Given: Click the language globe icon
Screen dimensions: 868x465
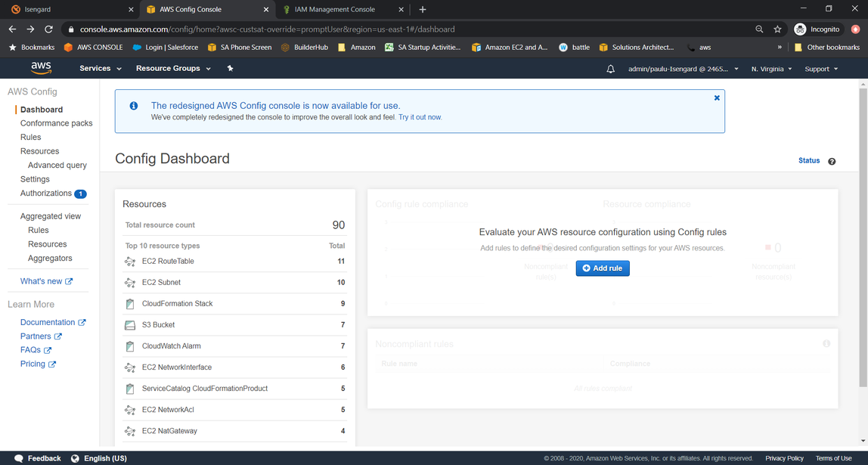Looking at the screenshot, I should [x=76, y=458].
